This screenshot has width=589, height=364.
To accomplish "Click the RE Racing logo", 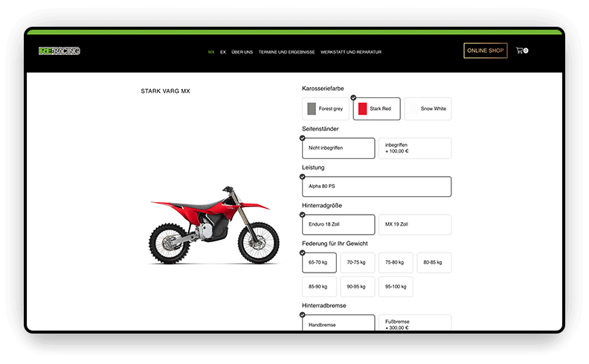I will tap(59, 51).
